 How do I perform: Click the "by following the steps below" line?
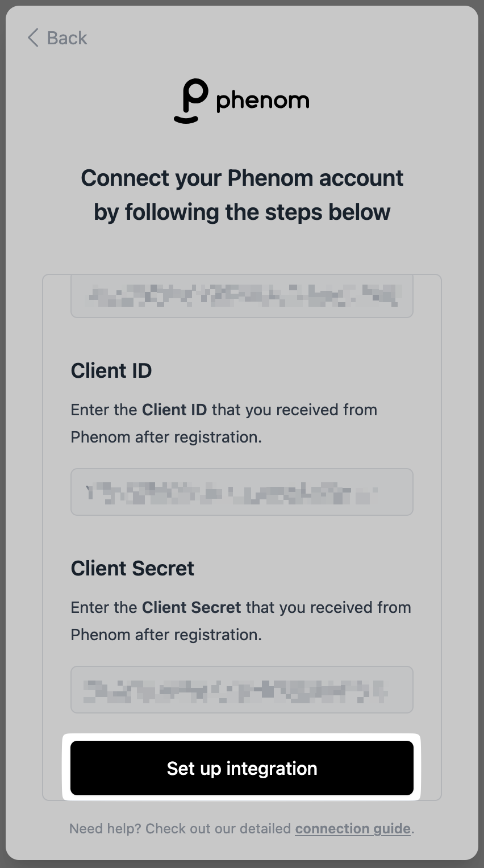click(x=242, y=212)
